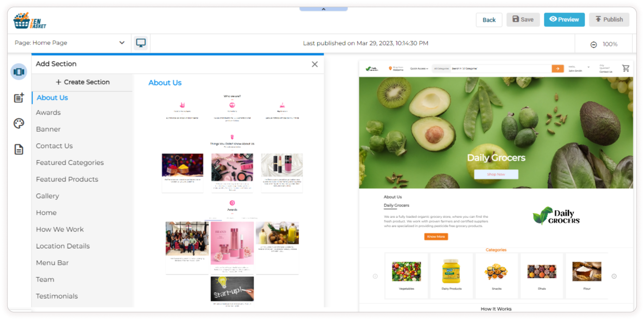The image size is (644, 320).
Task: Open the color palette theme icon
Action: tap(19, 123)
